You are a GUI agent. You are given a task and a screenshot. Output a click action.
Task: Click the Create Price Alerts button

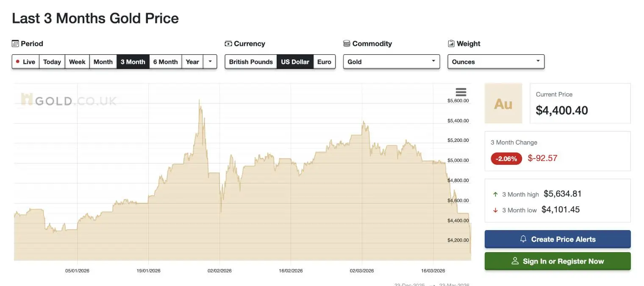click(558, 239)
